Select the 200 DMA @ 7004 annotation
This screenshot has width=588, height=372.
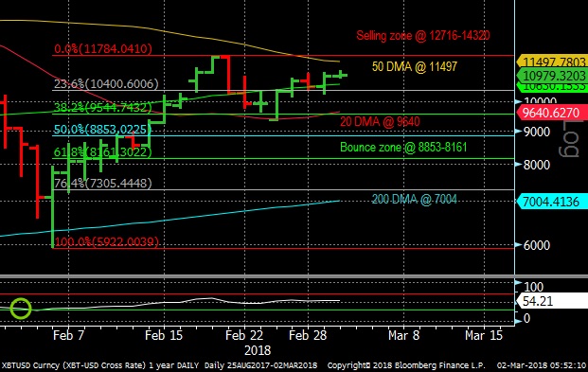pos(415,199)
